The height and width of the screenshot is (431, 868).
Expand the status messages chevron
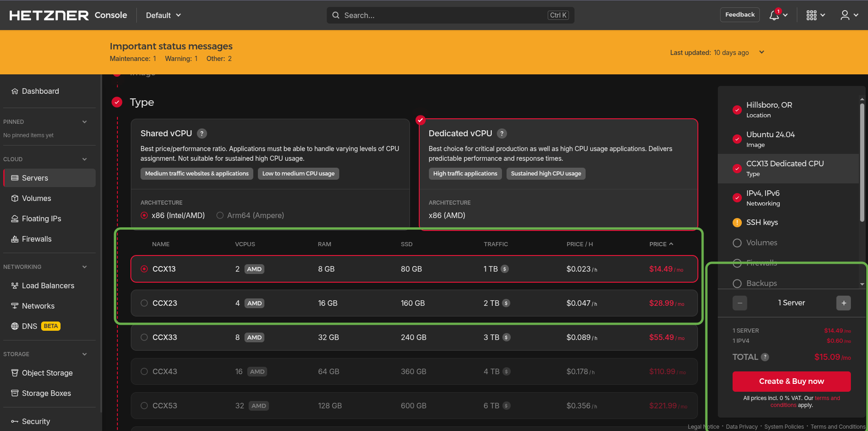pyautogui.click(x=762, y=52)
